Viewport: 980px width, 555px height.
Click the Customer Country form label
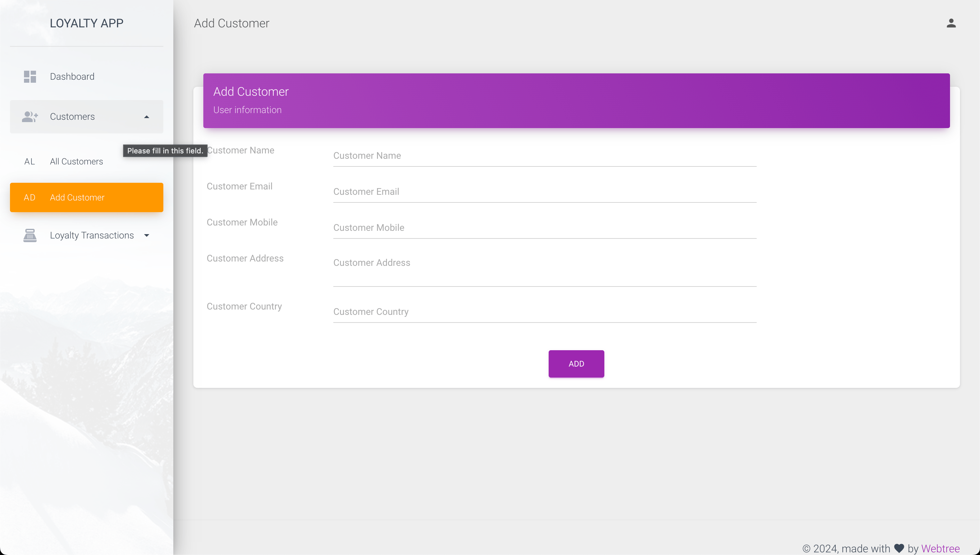coord(244,307)
